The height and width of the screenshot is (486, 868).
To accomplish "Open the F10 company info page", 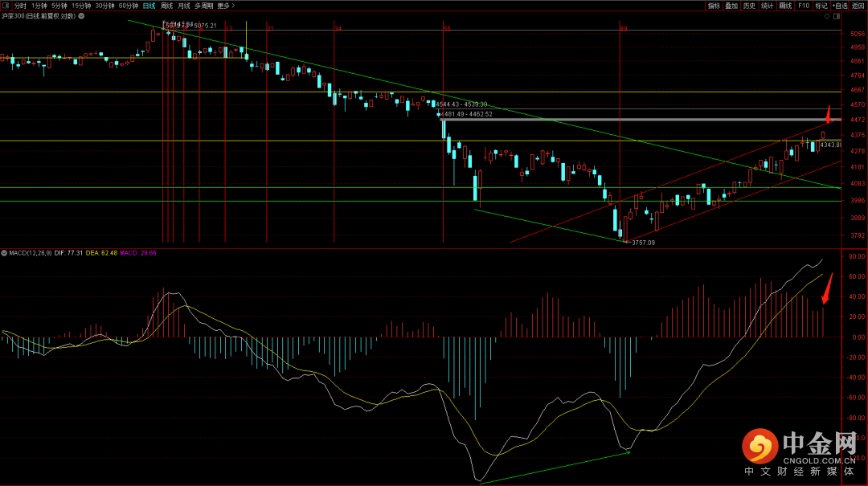I will pyautogui.click(x=804, y=6).
